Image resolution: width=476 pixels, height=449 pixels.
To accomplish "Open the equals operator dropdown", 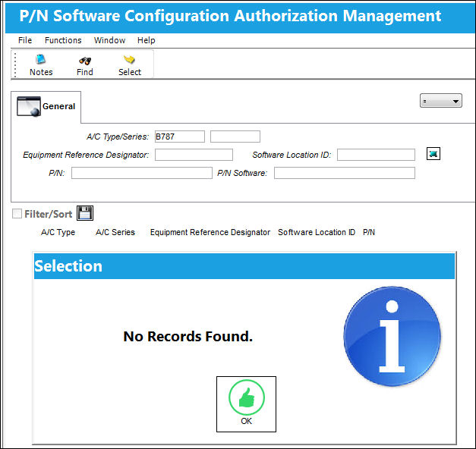I will 441,101.
